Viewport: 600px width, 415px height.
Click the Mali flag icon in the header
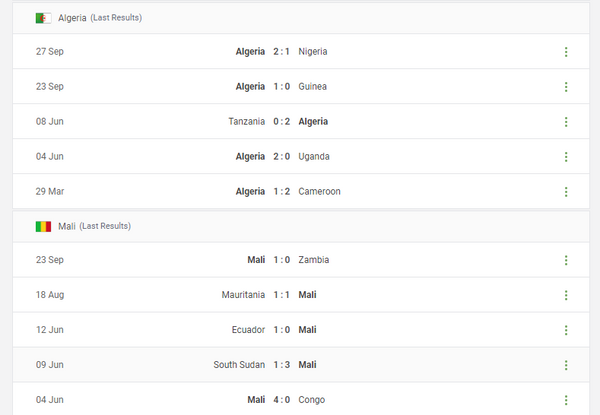click(x=43, y=227)
